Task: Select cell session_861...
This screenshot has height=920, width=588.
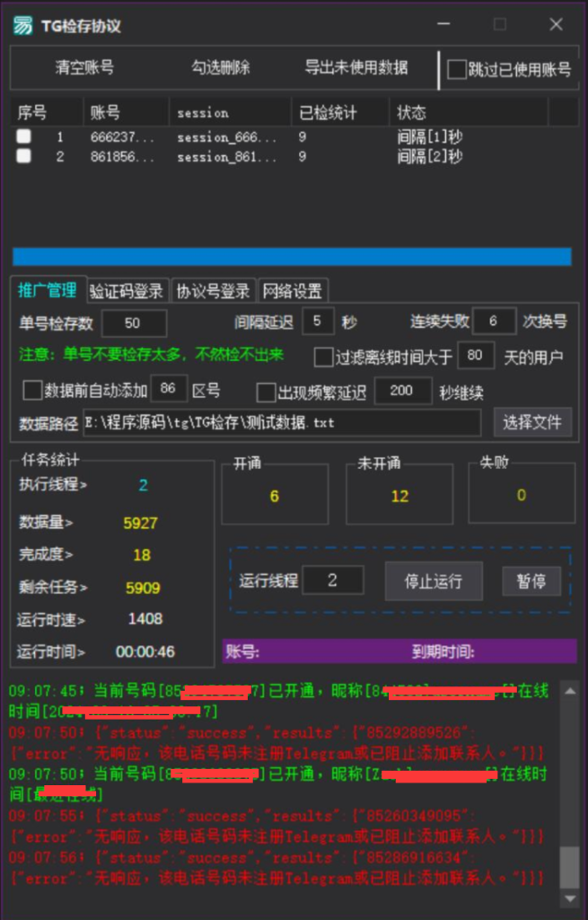Action: coord(226,156)
